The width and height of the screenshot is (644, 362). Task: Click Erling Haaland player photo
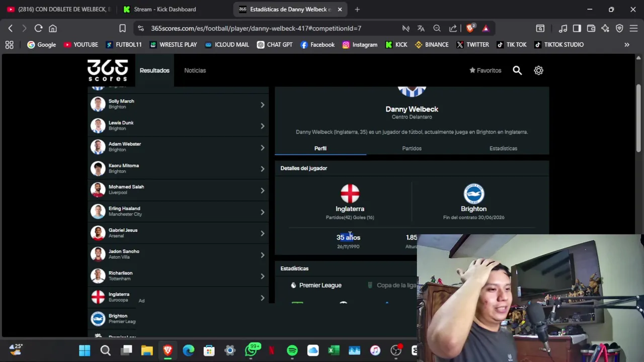[x=98, y=211]
